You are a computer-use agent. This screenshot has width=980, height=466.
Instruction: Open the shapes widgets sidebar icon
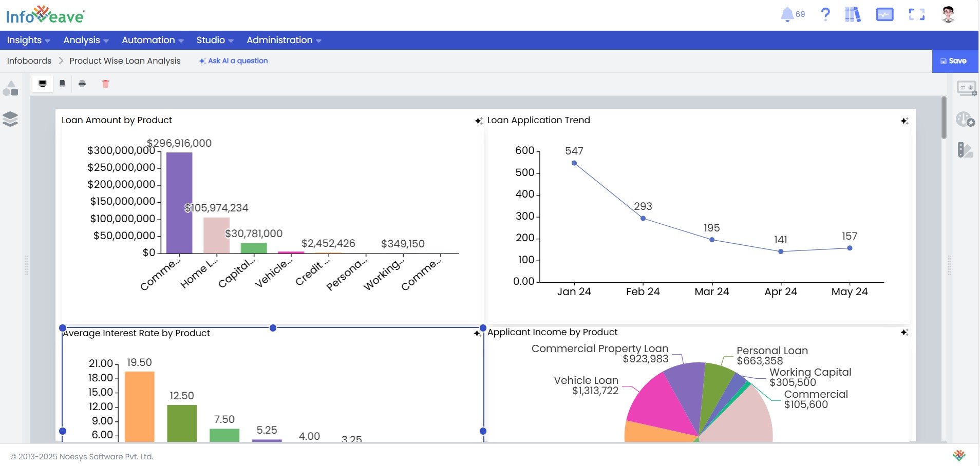click(x=10, y=88)
